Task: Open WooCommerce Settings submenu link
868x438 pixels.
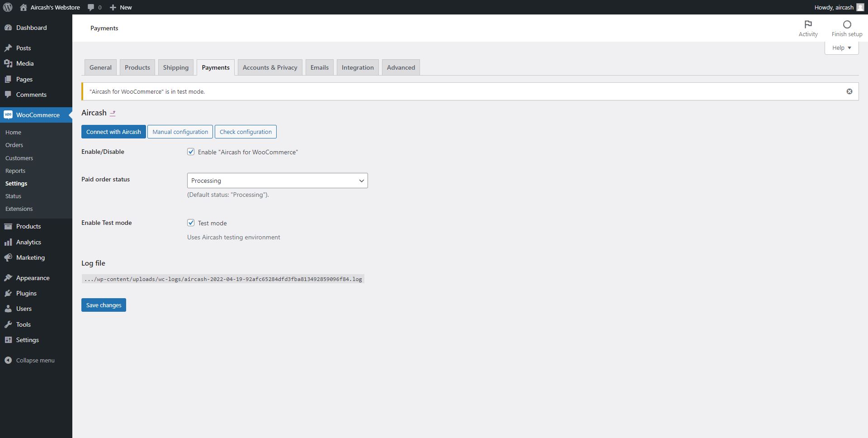Action: [x=16, y=183]
